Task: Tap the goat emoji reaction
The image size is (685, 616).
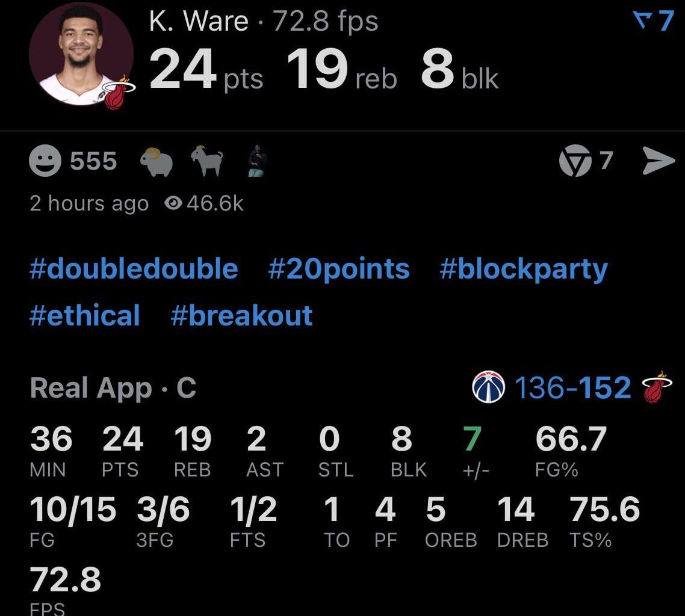Action: coord(205,160)
